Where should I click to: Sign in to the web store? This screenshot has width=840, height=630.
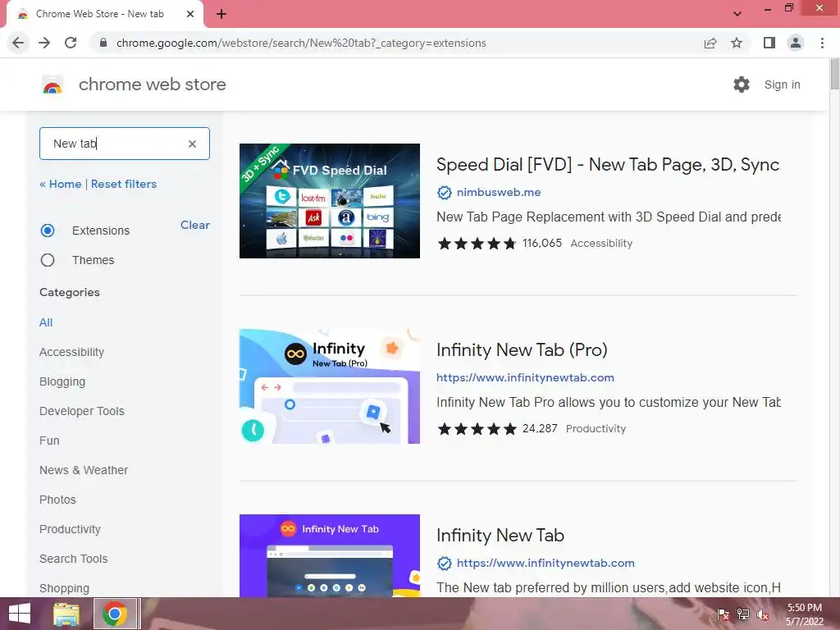[x=782, y=84]
